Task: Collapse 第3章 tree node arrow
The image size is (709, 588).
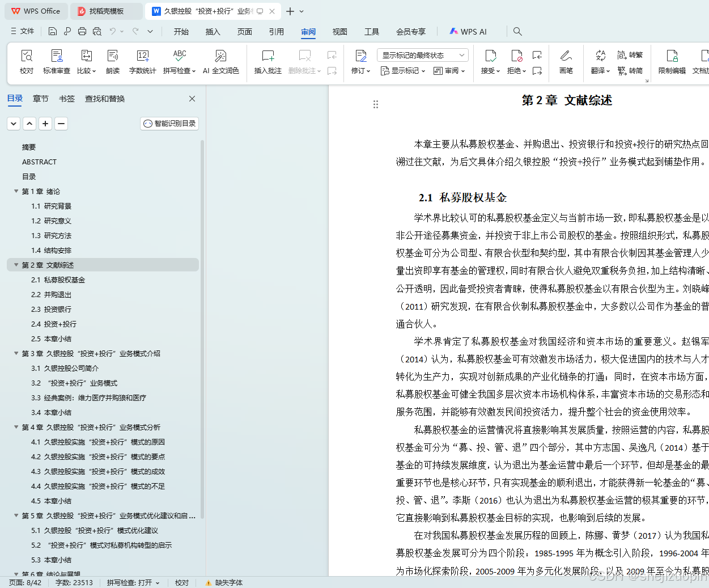Action: [x=16, y=353]
